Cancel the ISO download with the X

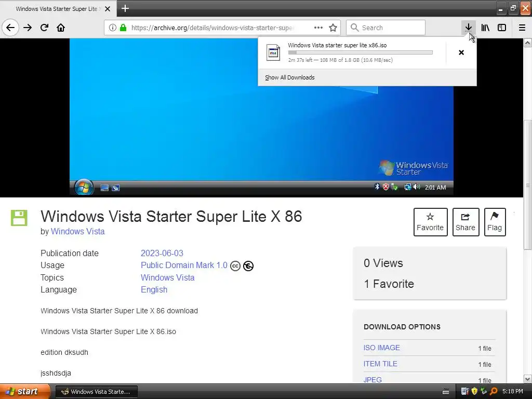tap(461, 52)
